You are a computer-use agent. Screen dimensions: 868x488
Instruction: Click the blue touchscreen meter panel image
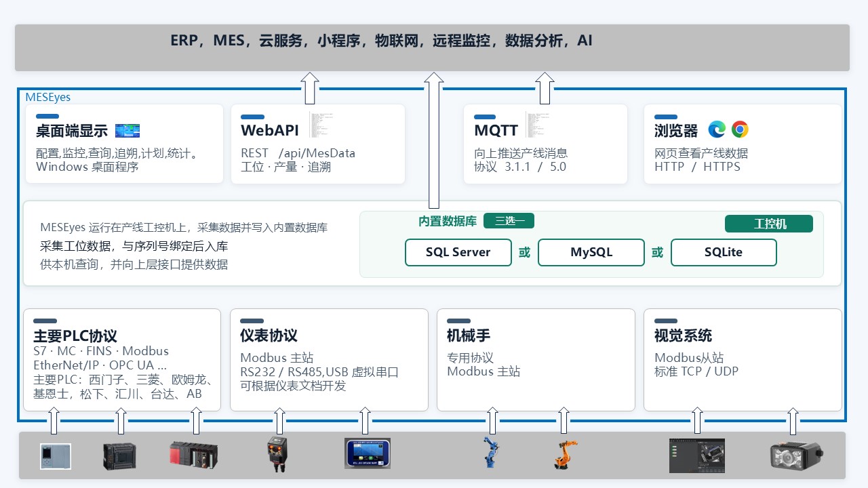pyautogui.click(x=368, y=453)
